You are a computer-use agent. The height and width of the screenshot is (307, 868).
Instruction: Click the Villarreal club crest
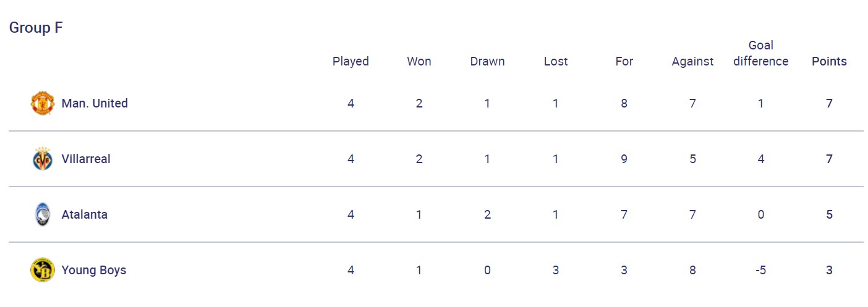pyautogui.click(x=43, y=159)
